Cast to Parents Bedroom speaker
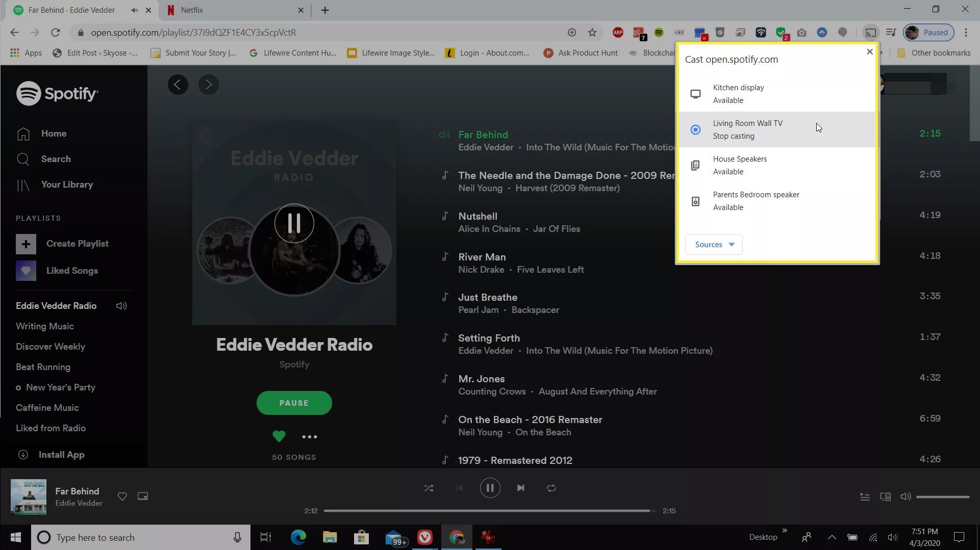This screenshot has width=980, height=550. (x=777, y=201)
